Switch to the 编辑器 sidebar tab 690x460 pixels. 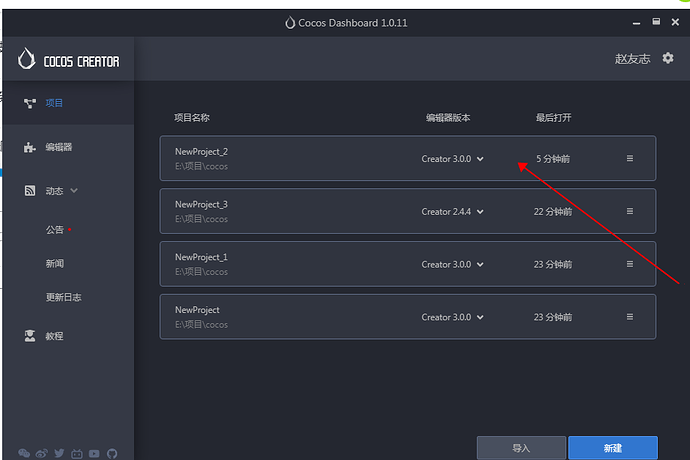(58, 147)
